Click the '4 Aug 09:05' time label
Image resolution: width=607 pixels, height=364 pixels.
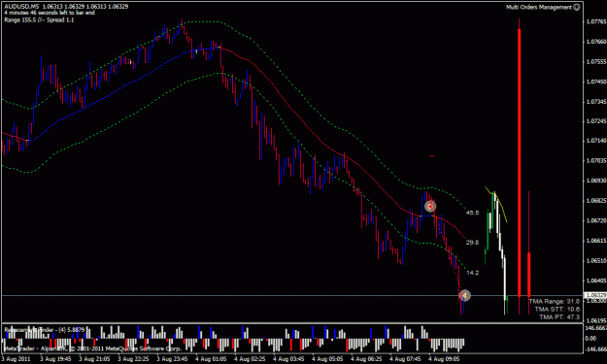click(x=444, y=359)
